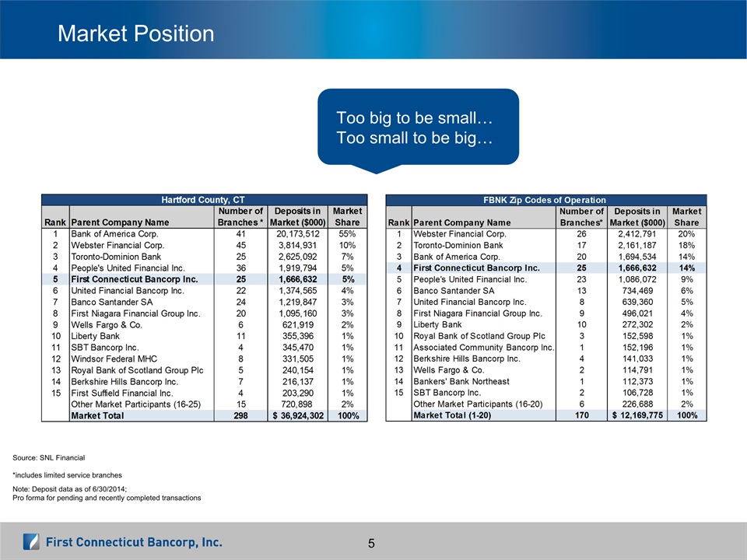
Task: Click the "Market Position" slide title
Action: coord(136,34)
